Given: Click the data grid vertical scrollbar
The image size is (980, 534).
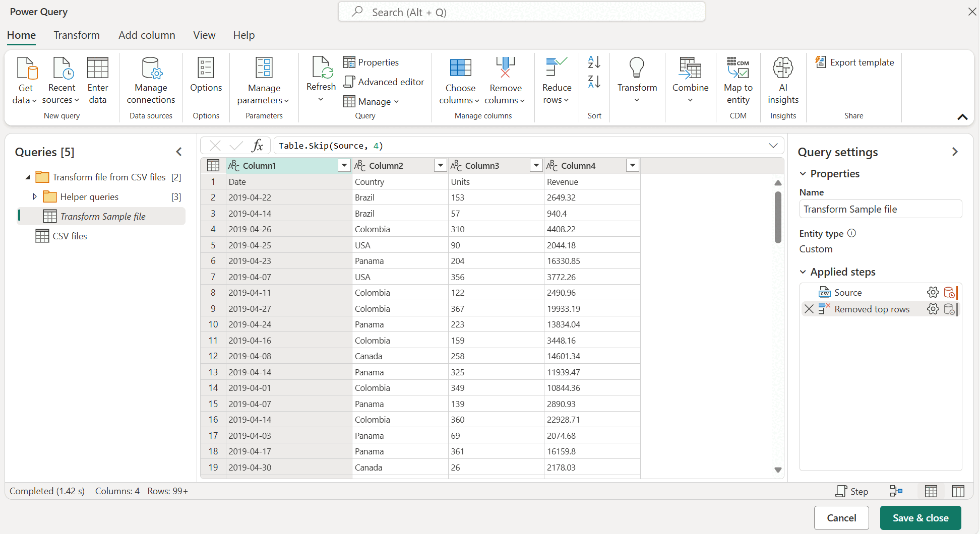Looking at the screenshot, I should (x=778, y=218).
